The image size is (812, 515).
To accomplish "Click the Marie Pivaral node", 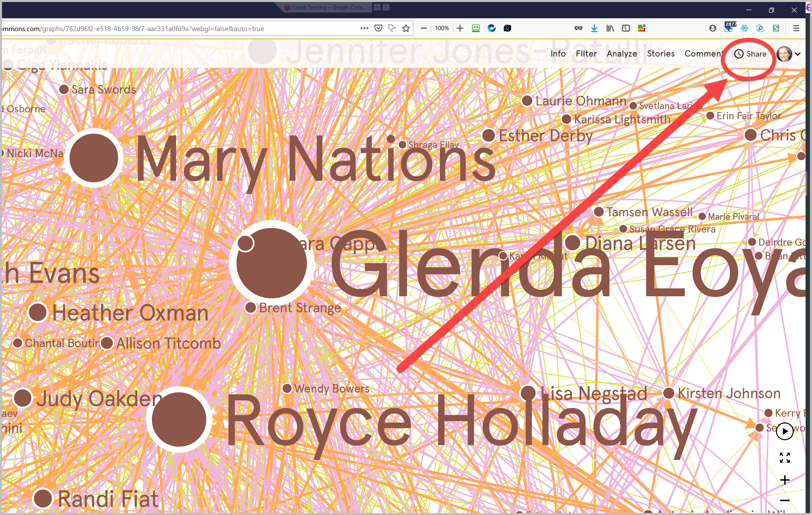I will pos(702,217).
